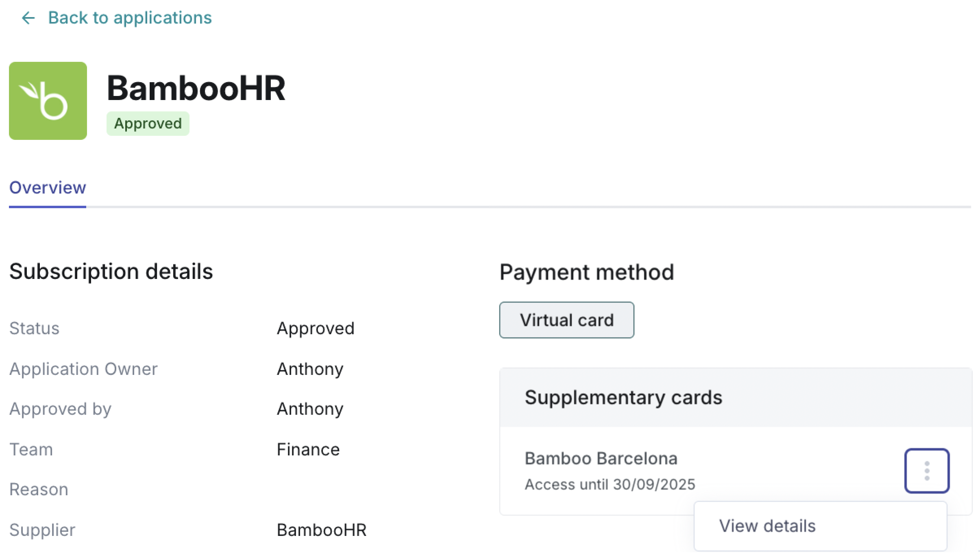The width and height of the screenshot is (980, 553).
Task: Click the Reason field label
Action: click(x=39, y=490)
